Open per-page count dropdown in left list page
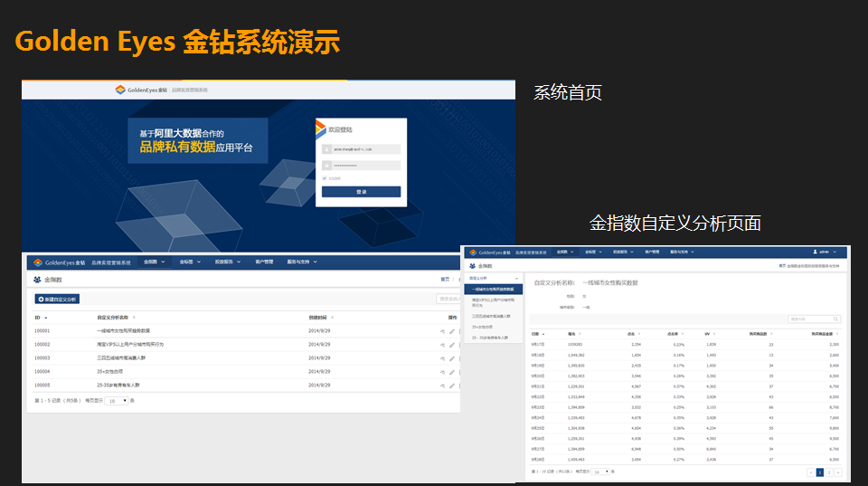868x486 pixels. click(117, 401)
